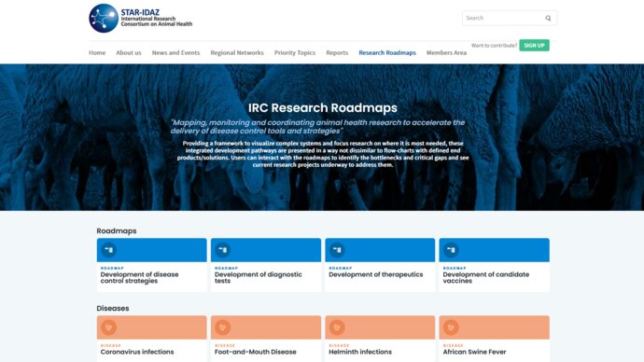Open the Helminth infections disease page
The height and width of the screenshot is (362, 644).
[380, 339]
